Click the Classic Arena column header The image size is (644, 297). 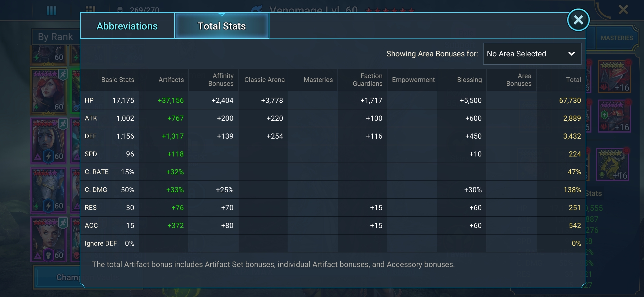264,80
